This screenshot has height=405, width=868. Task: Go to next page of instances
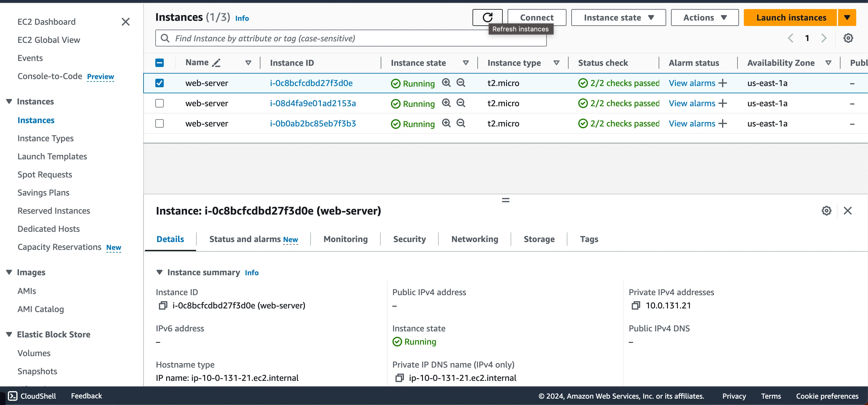[x=824, y=38]
